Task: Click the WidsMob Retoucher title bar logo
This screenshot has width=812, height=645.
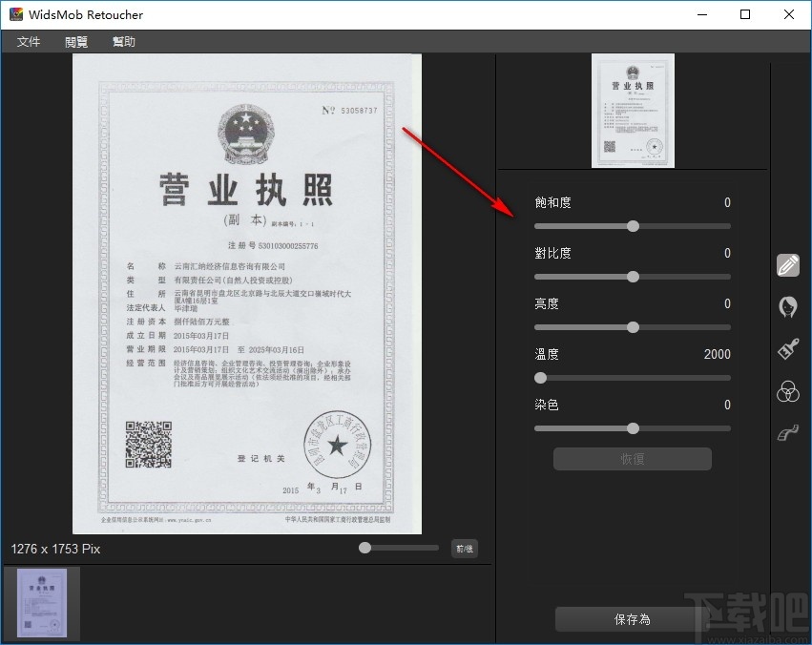Action: pos(13,13)
